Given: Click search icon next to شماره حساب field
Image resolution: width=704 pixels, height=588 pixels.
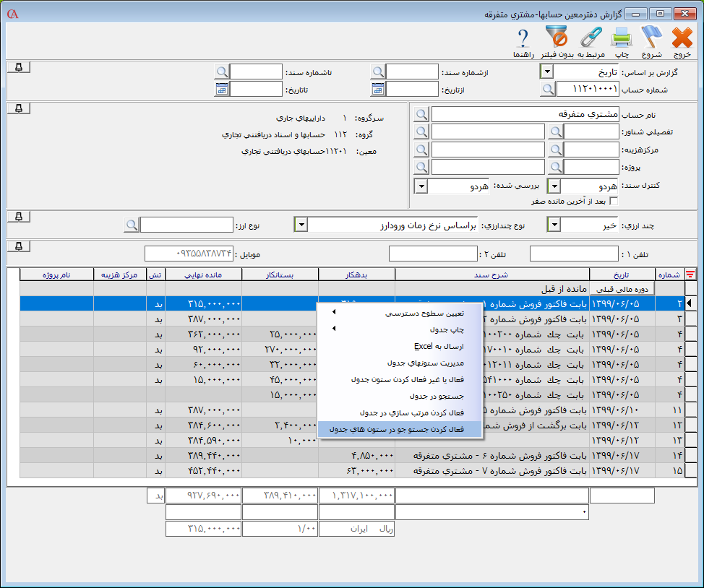Looking at the screenshot, I should pyautogui.click(x=549, y=89).
